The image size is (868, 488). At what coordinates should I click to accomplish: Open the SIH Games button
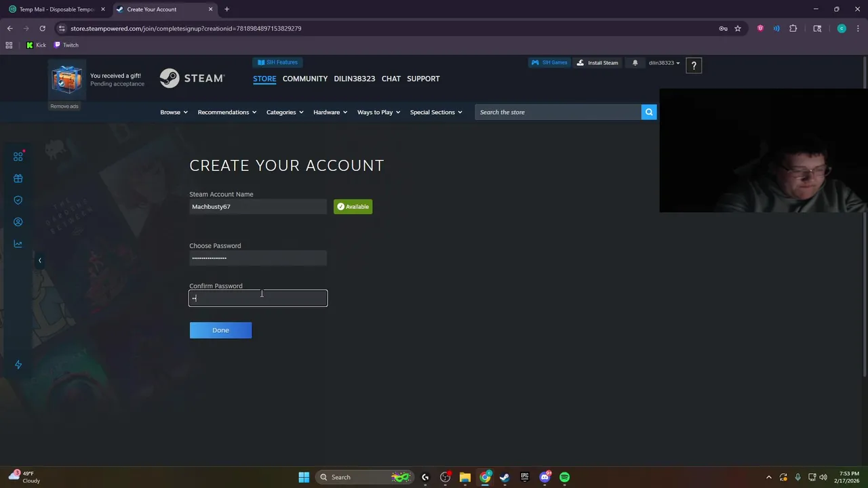[x=549, y=62]
